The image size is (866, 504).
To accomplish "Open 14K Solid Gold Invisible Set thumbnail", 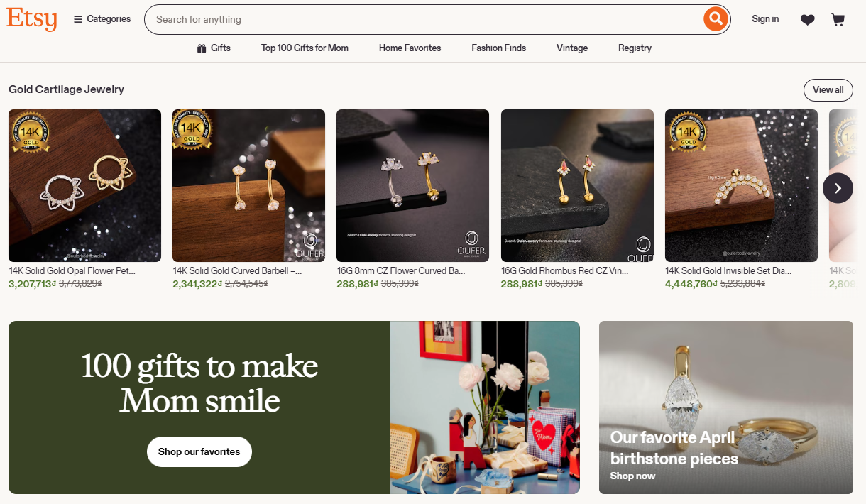I will 741,185.
